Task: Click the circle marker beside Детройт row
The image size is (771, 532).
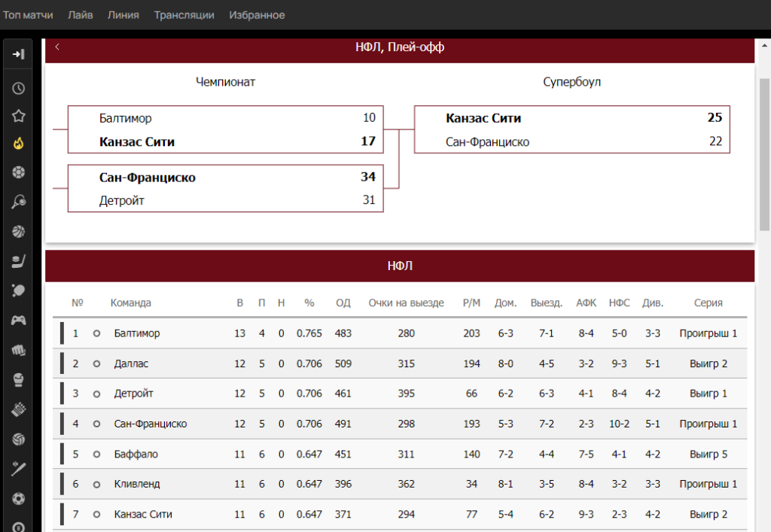Action: pyautogui.click(x=96, y=394)
